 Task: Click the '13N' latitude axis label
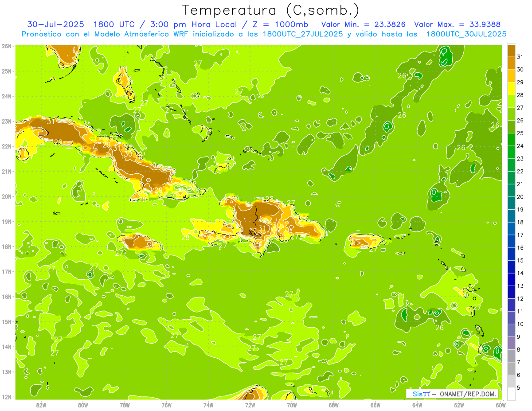coord(6,372)
